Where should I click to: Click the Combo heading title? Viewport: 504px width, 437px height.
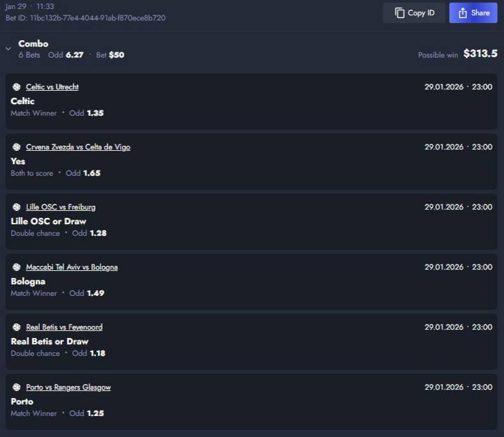[x=33, y=43]
